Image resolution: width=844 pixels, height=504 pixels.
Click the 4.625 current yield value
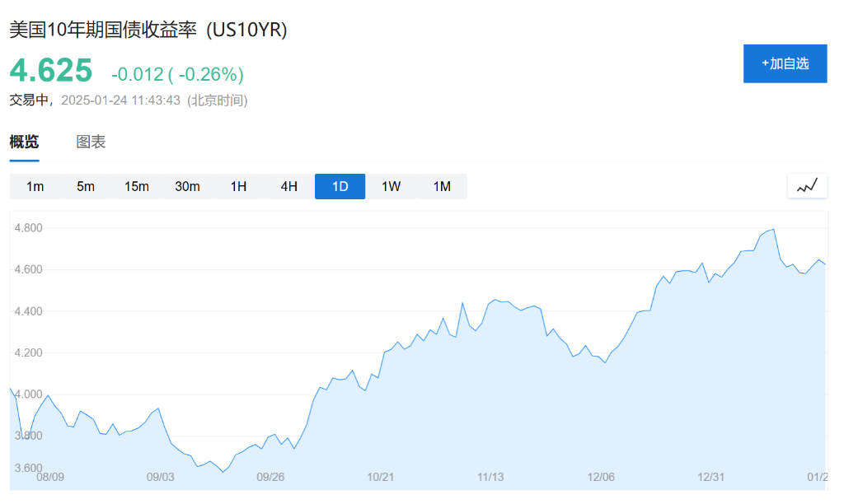click(51, 71)
